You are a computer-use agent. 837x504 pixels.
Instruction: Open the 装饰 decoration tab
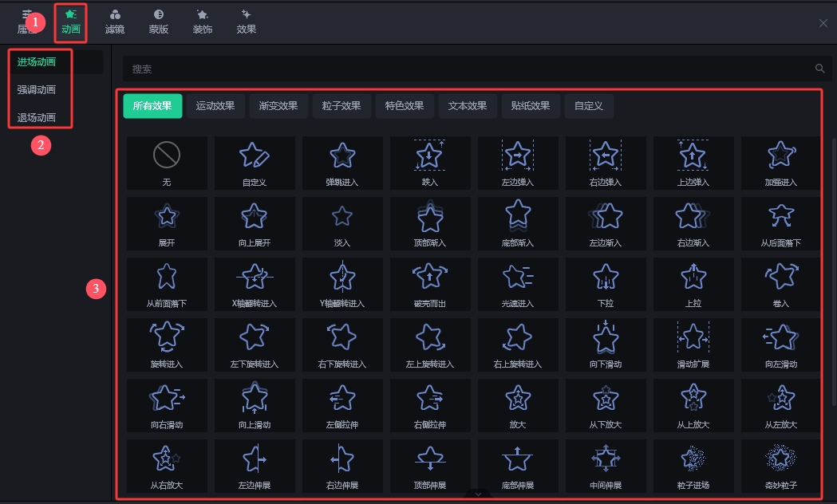click(203, 22)
